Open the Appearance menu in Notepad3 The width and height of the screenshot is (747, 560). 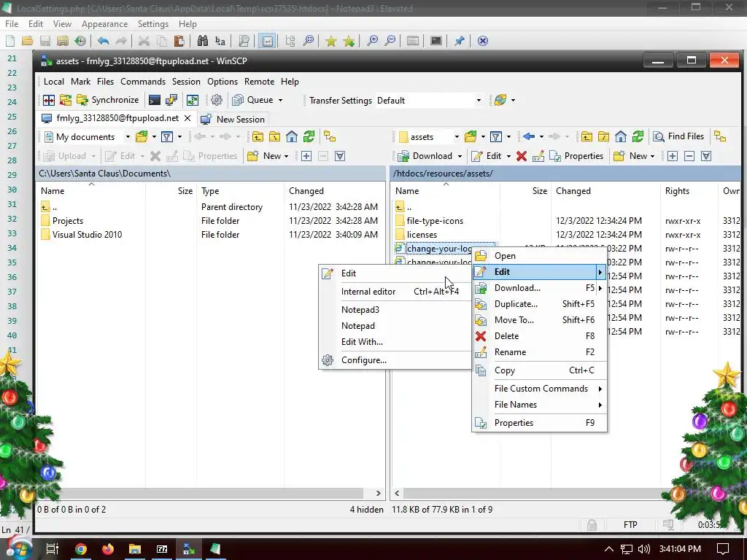104,24
